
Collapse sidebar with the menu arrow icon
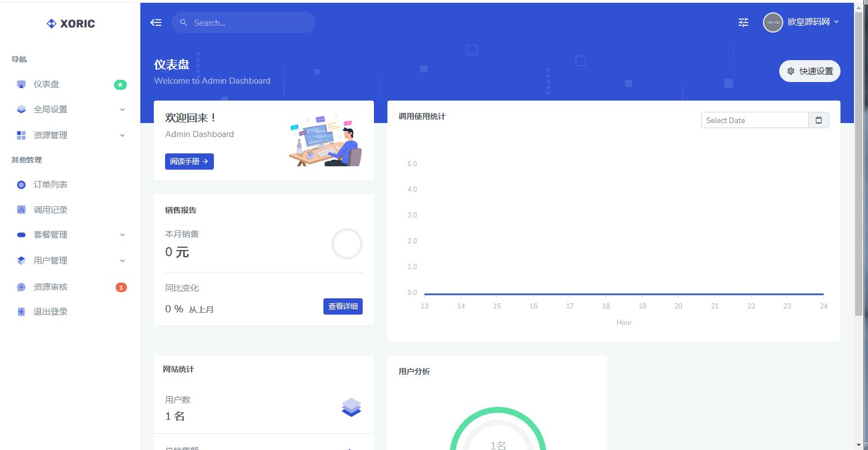(156, 22)
